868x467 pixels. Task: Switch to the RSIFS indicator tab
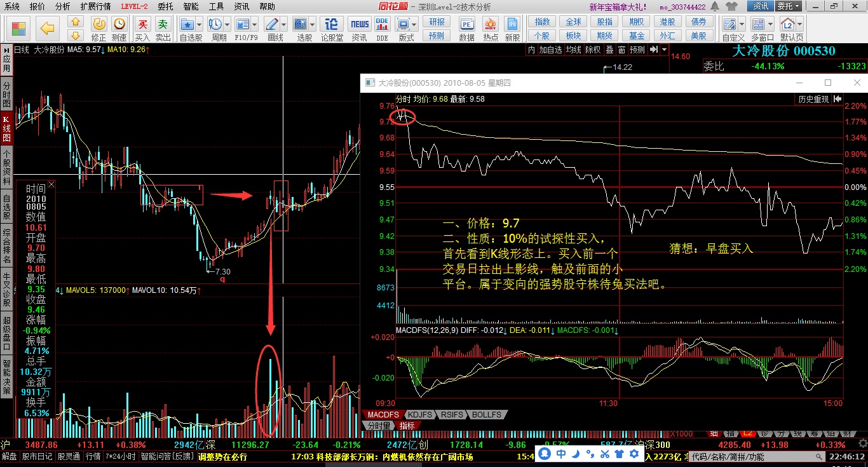(452, 415)
